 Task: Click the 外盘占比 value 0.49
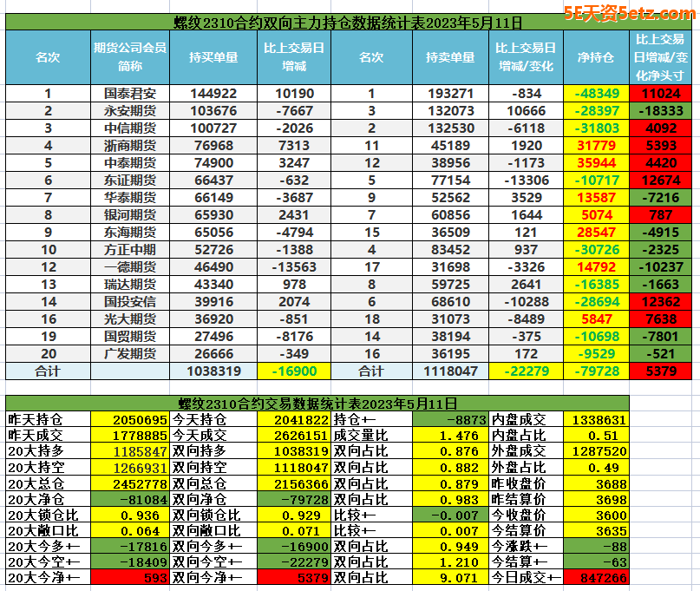pyautogui.click(x=597, y=467)
